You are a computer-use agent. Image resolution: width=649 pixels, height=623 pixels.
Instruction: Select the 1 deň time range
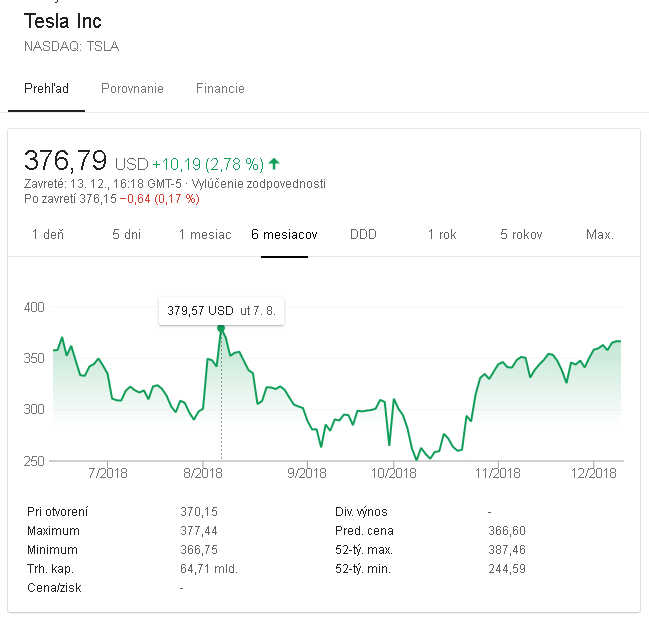[47, 234]
